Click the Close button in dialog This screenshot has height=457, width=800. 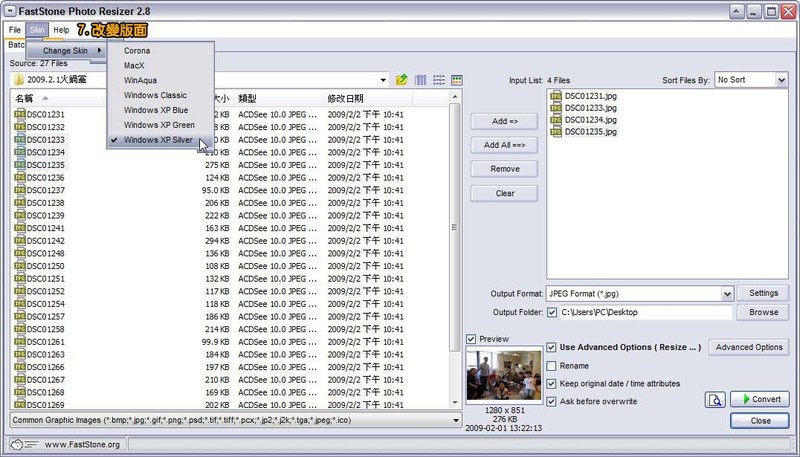tap(760, 420)
